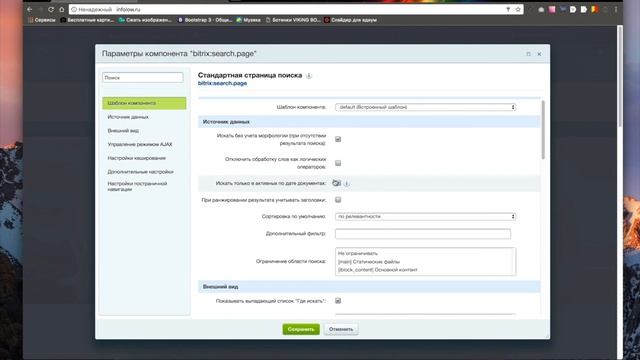Open the 'Бесплатные карти...' bookmark
Image resolution: width=640 pixels, height=360 pixels.
(x=87, y=20)
